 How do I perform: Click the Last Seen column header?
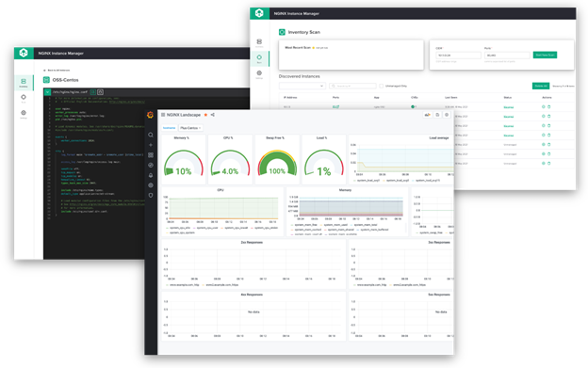[451, 98]
